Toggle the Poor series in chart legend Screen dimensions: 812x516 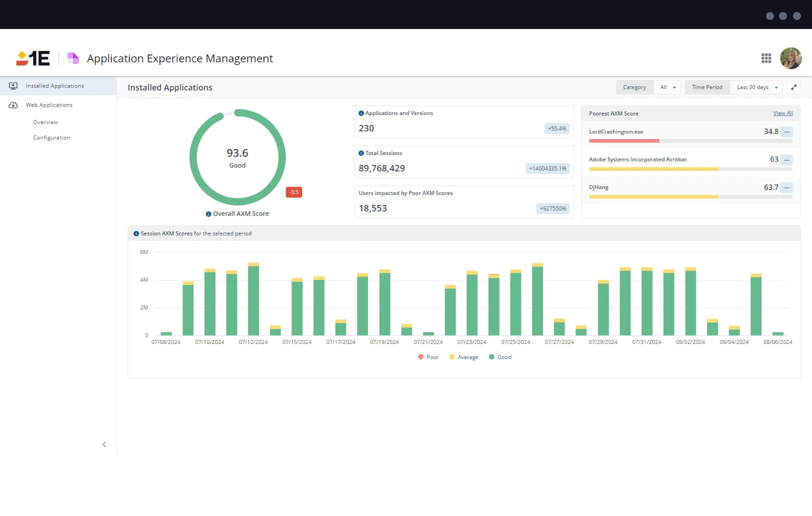[428, 357]
